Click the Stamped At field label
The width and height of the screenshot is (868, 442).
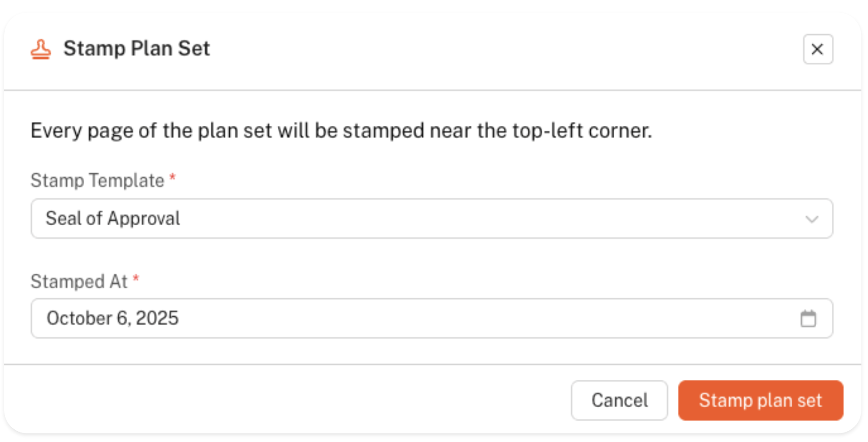point(79,281)
